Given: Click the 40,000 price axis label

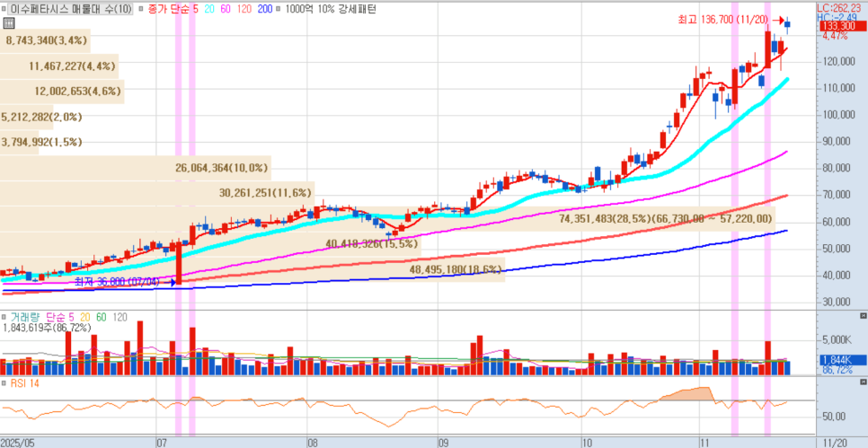Looking at the screenshot, I should pyautogui.click(x=838, y=276).
